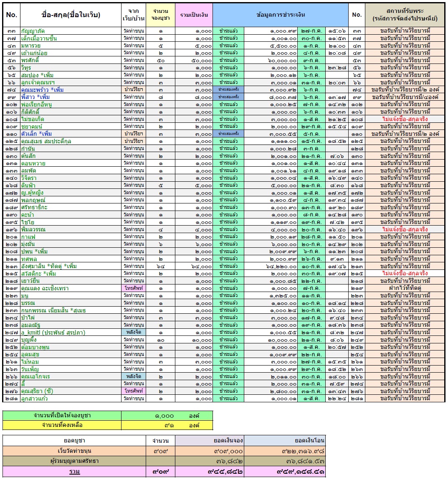Click the summary header 'ยอดบูชา'
The width and height of the screenshot is (448, 480).
click(74, 440)
